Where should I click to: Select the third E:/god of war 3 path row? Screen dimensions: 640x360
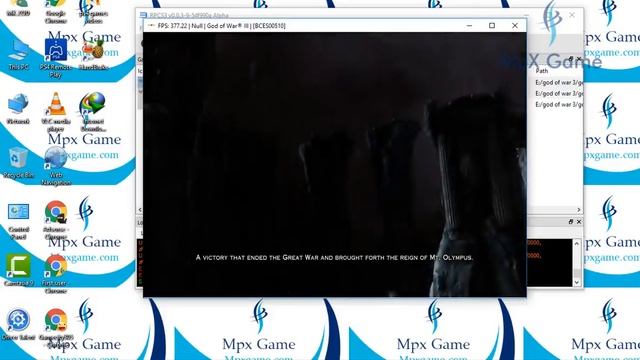point(558,104)
